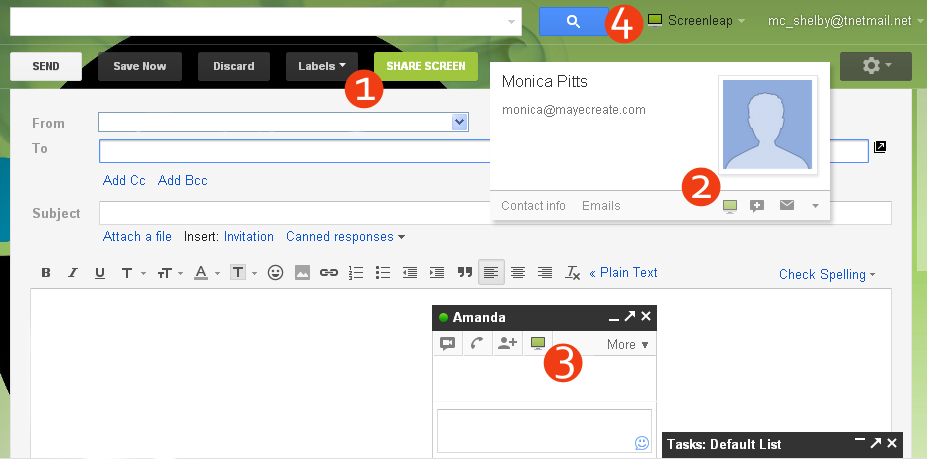The width and height of the screenshot is (927, 459).
Task: Click the Tasks: Default List title
Action: (724, 444)
